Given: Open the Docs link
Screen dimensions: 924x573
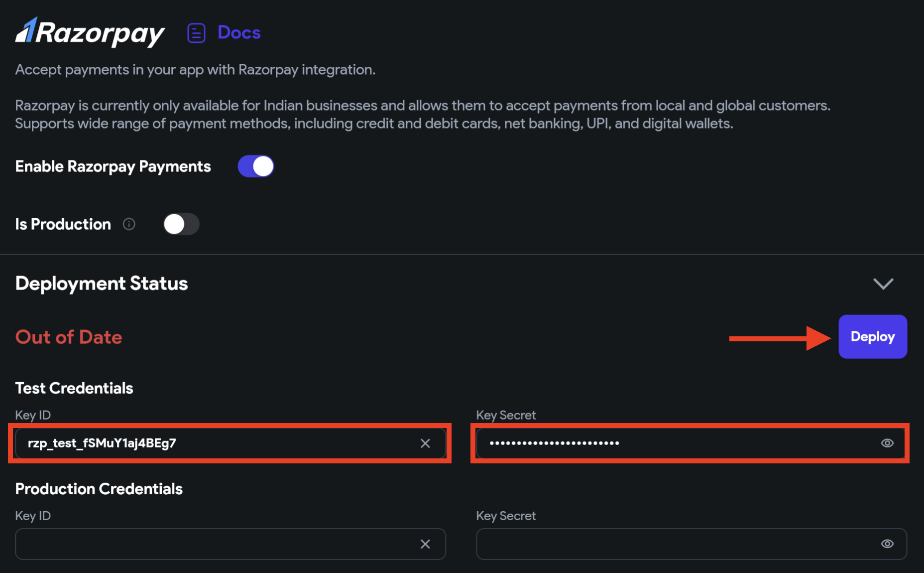Looking at the screenshot, I should pyautogui.click(x=239, y=32).
